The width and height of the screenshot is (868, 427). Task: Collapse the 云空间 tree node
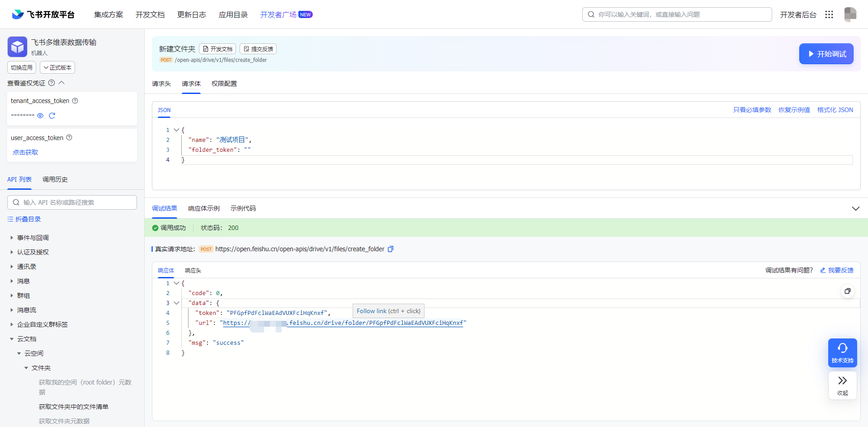pos(19,353)
